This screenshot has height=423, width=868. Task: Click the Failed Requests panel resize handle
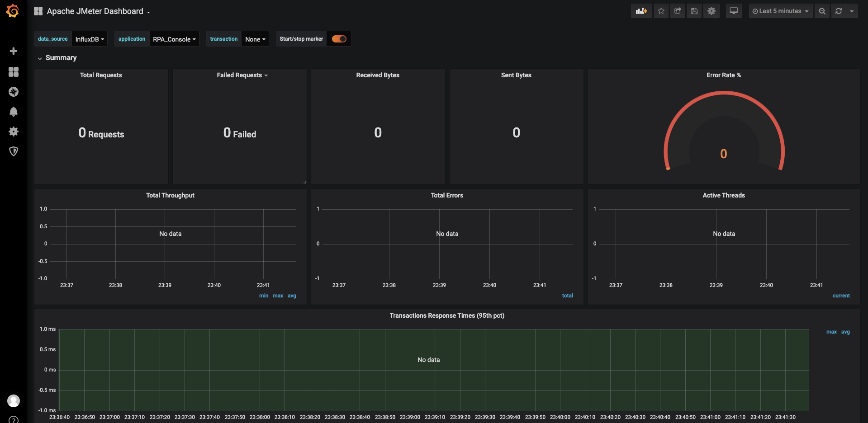coord(304,182)
